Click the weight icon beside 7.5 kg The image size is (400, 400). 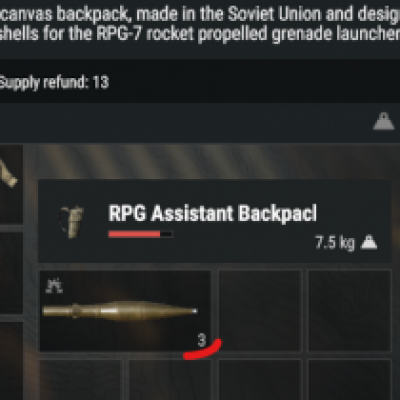[369, 243]
